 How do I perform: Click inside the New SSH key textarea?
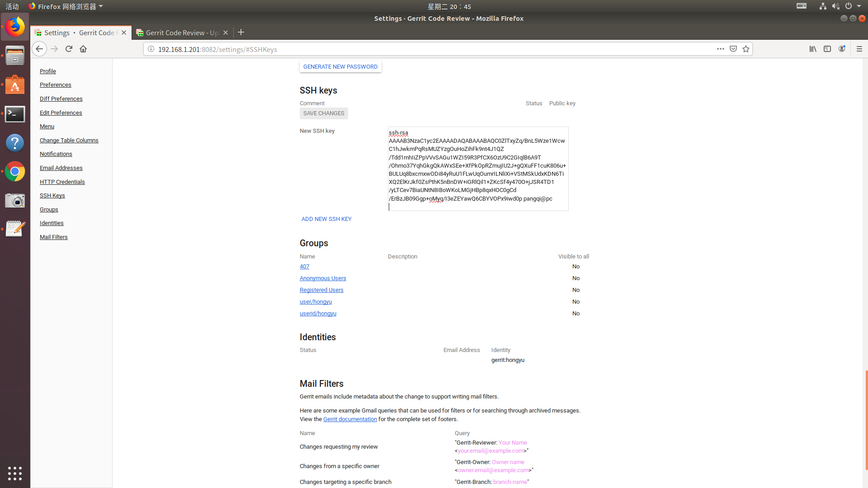478,169
